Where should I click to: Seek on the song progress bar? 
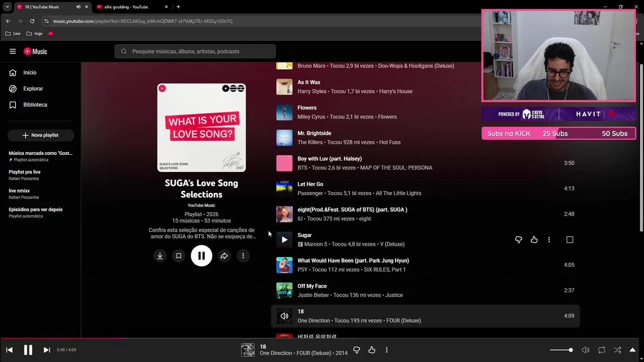pyautogui.click(x=322, y=338)
